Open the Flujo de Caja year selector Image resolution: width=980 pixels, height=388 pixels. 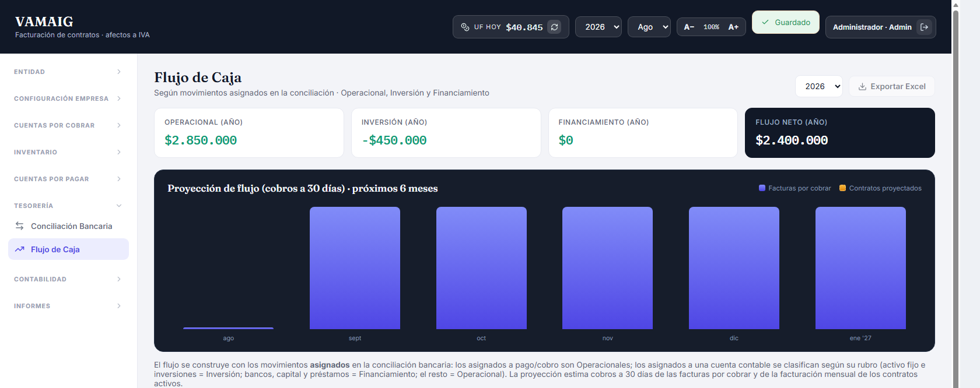click(x=819, y=86)
